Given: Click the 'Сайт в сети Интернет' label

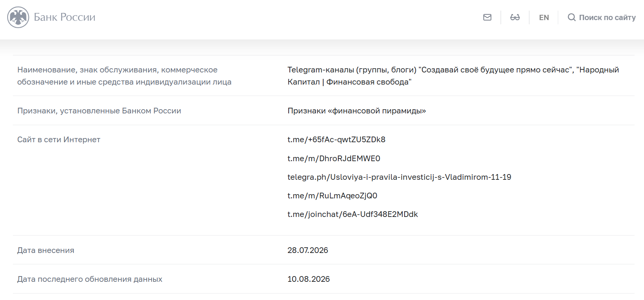Looking at the screenshot, I should pos(59,140).
